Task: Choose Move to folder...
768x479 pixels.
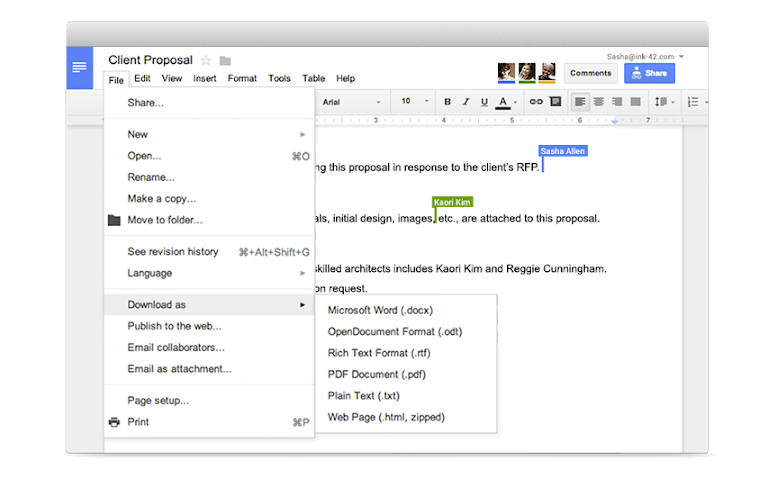Action: pyautogui.click(x=209, y=220)
